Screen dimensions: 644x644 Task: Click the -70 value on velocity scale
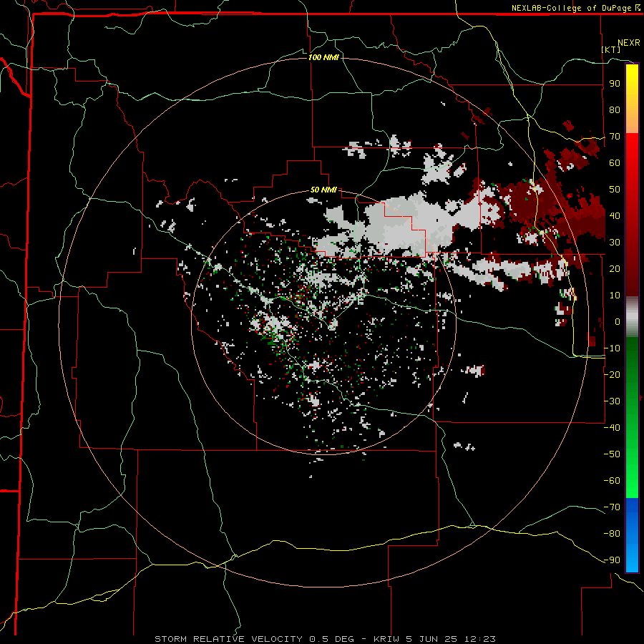[612, 507]
